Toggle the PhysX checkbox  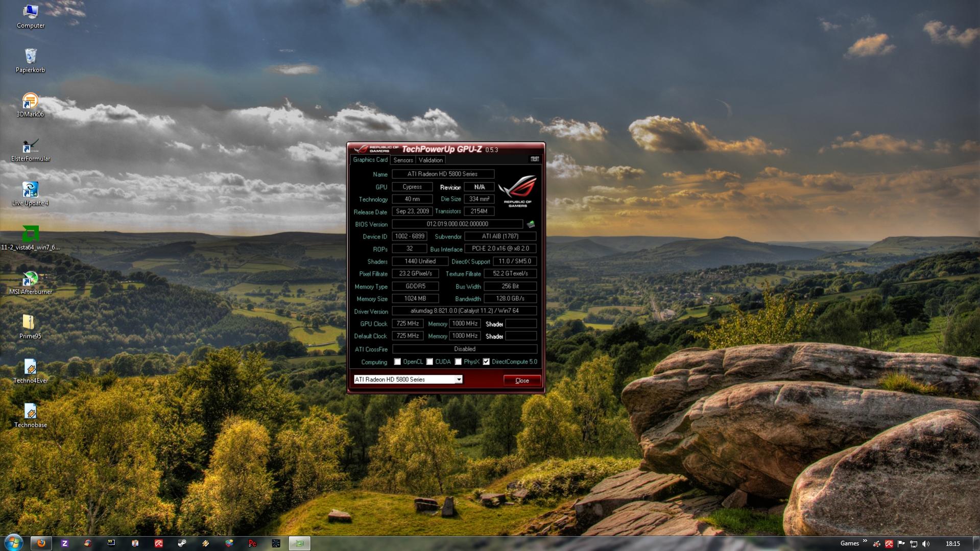458,362
